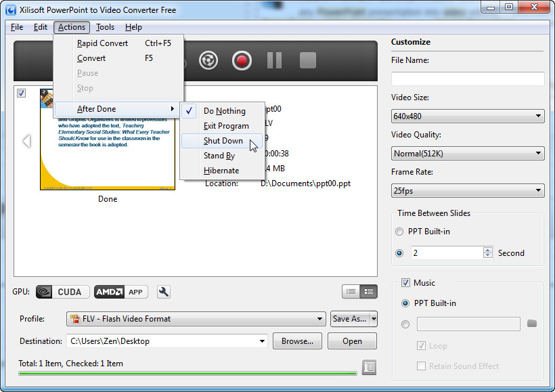Click the D:\Documents\ppt00.ppt location text
The width and height of the screenshot is (555, 392).
pos(305,183)
